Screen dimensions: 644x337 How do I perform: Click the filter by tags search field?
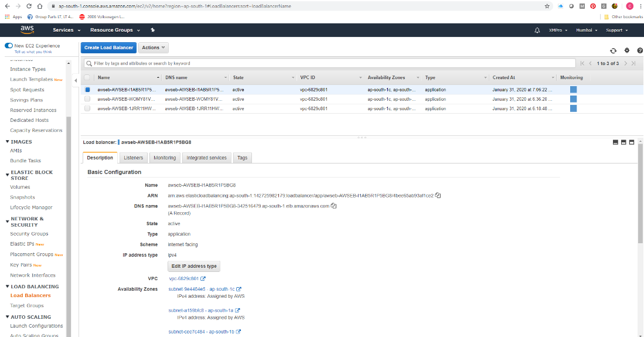(330, 63)
